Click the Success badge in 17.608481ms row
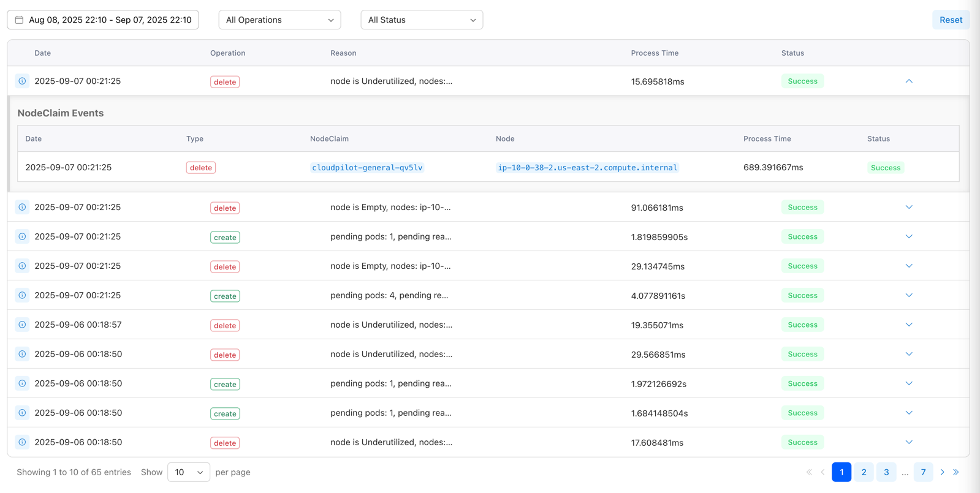Image resolution: width=980 pixels, height=493 pixels. (x=802, y=442)
